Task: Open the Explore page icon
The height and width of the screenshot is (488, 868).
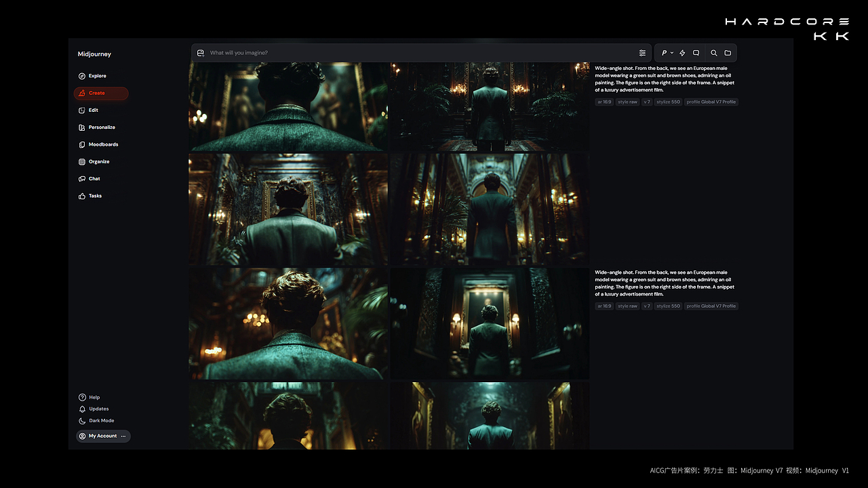Action: point(82,76)
